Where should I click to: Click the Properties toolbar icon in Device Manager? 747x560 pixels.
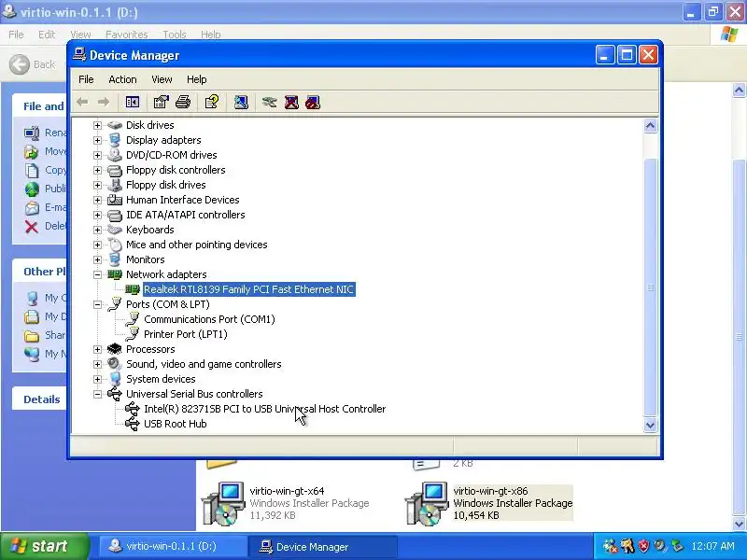click(161, 102)
